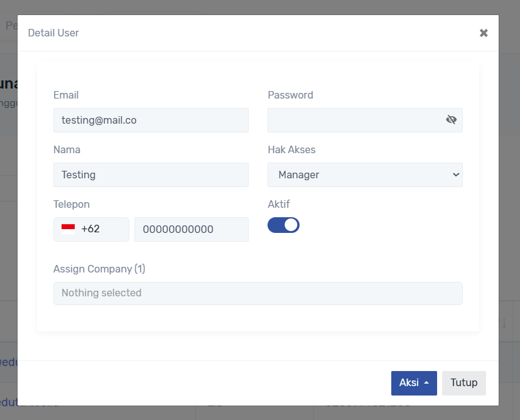The height and width of the screenshot is (420, 520).
Task: Click the Password field label
Action: [x=290, y=95]
